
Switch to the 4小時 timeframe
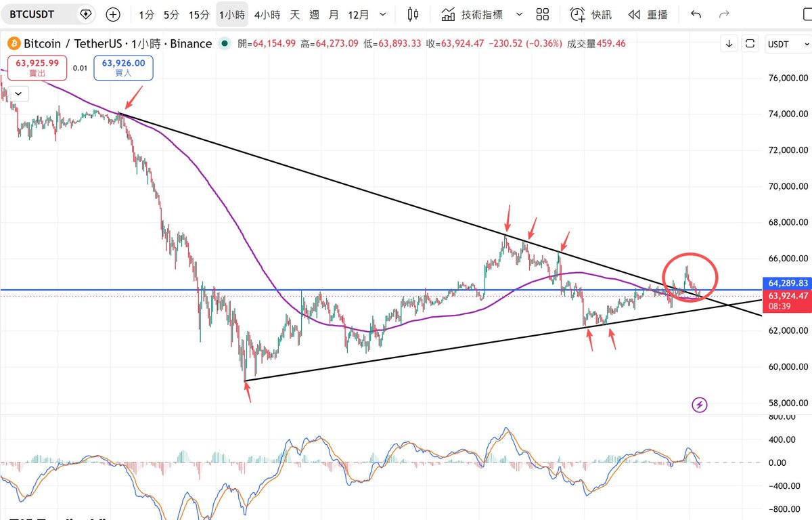pos(267,14)
